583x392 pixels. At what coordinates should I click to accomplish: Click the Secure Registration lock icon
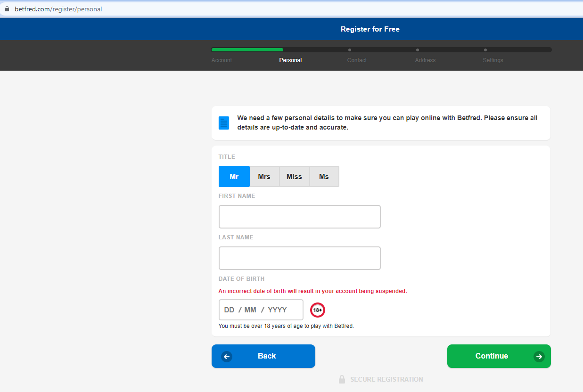click(342, 379)
